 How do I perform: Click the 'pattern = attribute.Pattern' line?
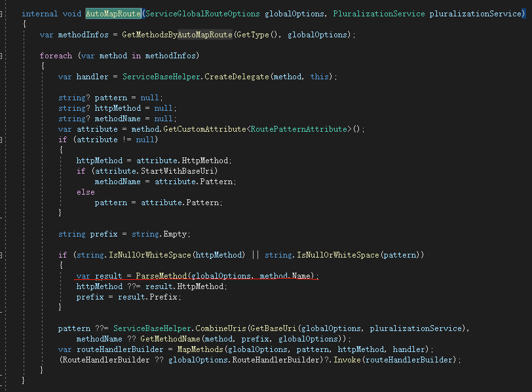pyautogui.click(x=159, y=203)
